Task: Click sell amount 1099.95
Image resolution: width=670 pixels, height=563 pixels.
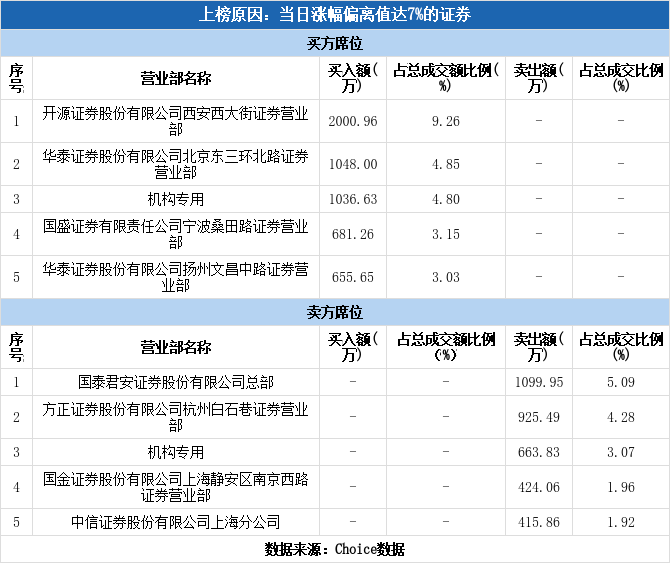Action: [539, 382]
